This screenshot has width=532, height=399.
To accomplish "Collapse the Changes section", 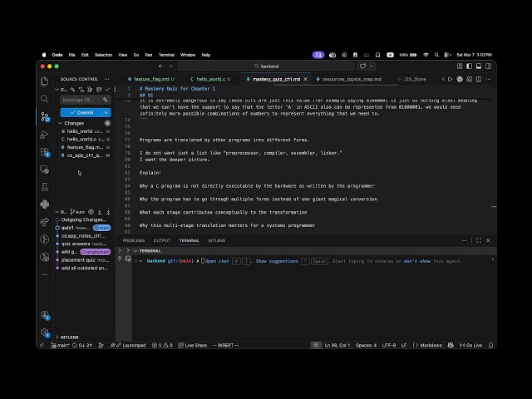I will 61,123.
